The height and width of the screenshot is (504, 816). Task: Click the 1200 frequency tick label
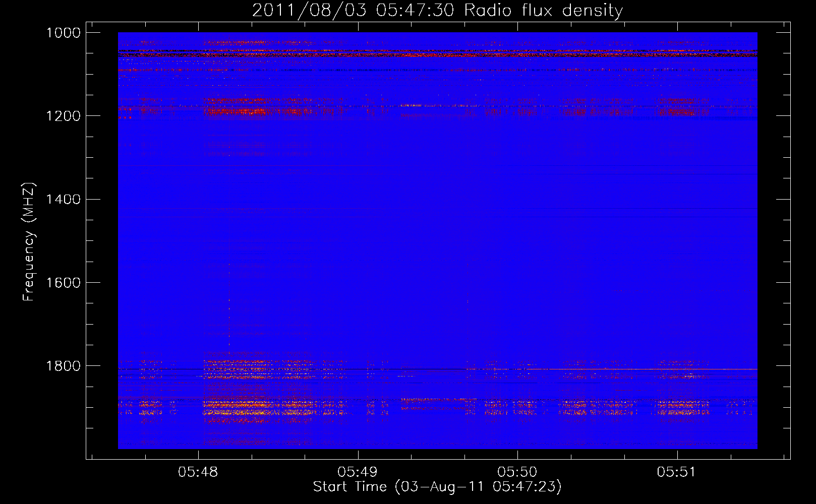pyautogui.click(x=63, y=116)
